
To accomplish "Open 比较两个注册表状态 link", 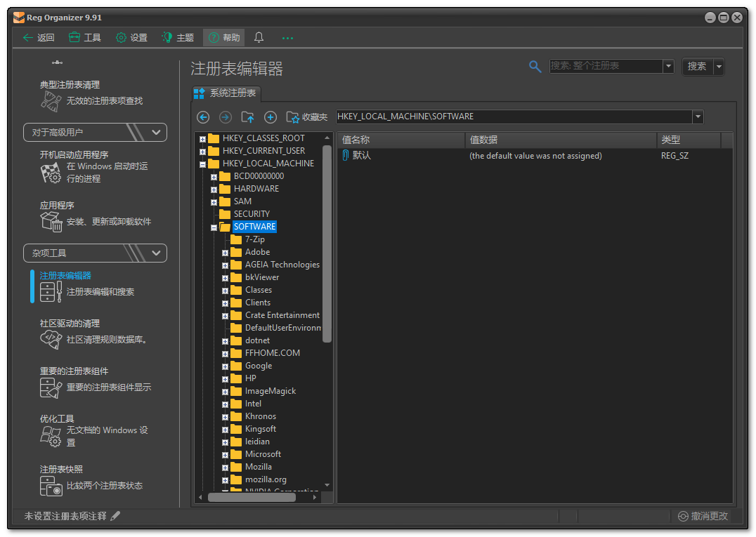I will pos(105,486).
